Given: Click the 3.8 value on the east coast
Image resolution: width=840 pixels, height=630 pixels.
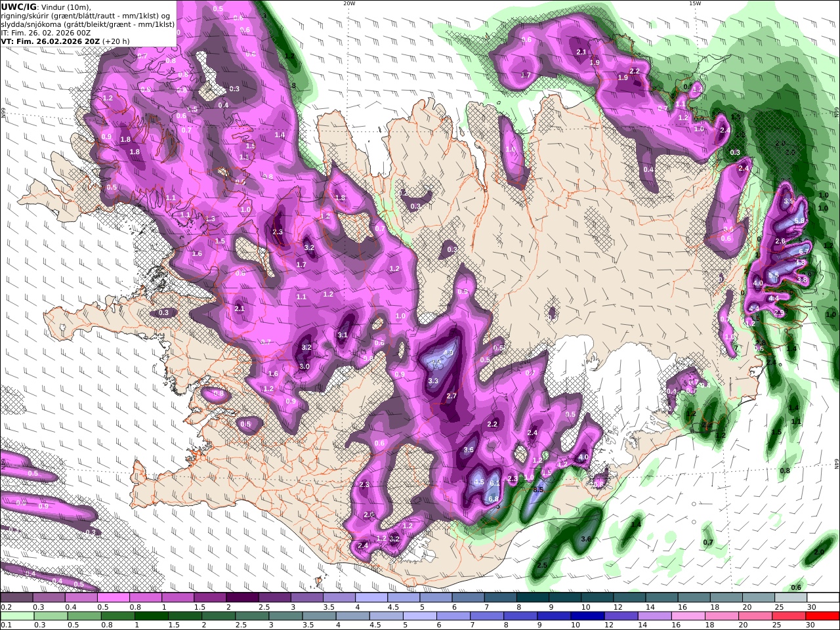Looking at the screenshot, I should (x=802, y=280).
